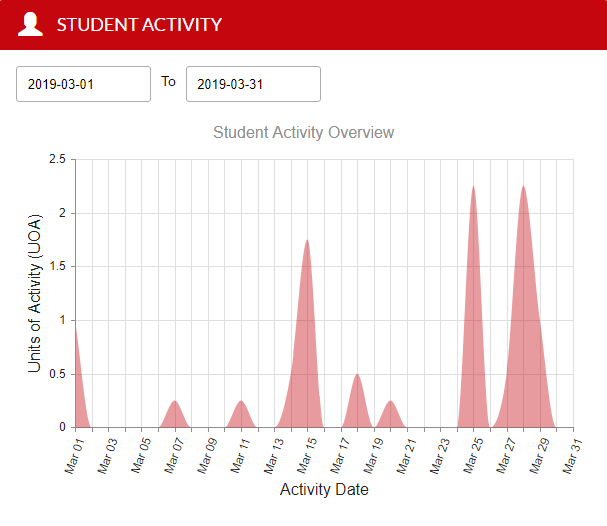Focus the start date field 2019-03-01
The image size is (607, 526).
[x=83, y=84]
